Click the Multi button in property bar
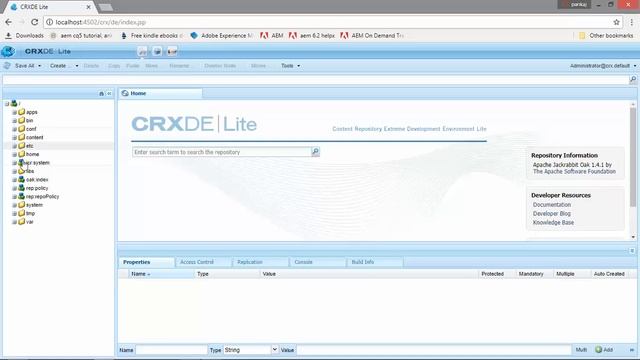The image size is (640, 360). coord(581,350)
